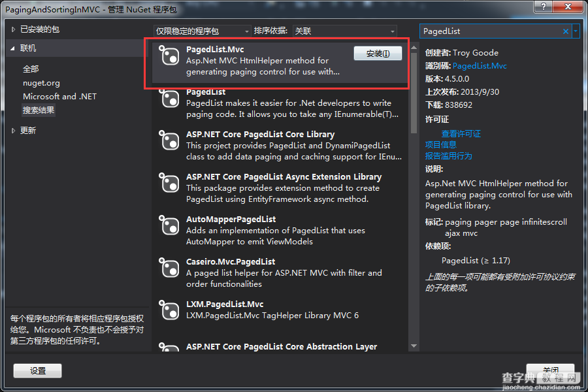Select Microsoft and .NET source

[x=59, y=97]
